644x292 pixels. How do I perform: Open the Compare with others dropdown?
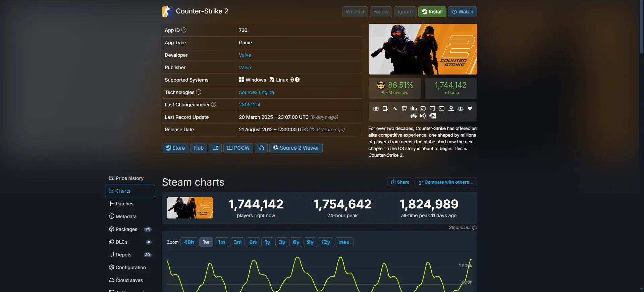click(x=446, y=182)
